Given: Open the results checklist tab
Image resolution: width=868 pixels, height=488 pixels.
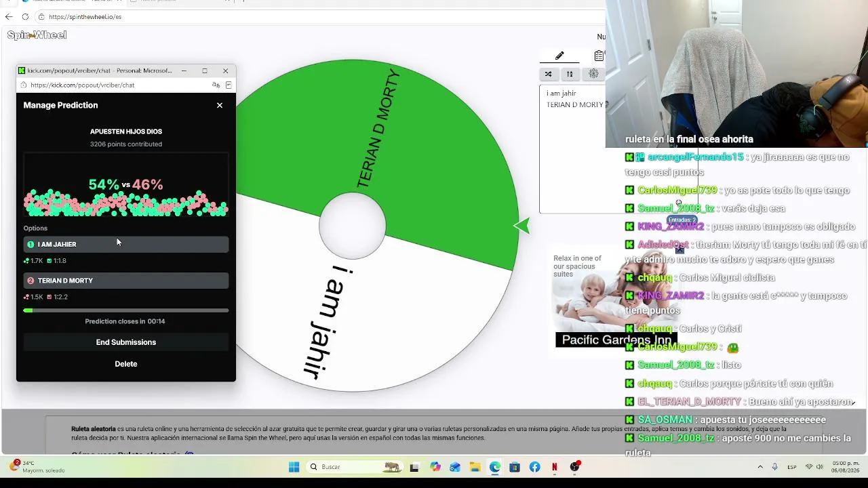Looking at the screenshot, I should click(599, 56).
